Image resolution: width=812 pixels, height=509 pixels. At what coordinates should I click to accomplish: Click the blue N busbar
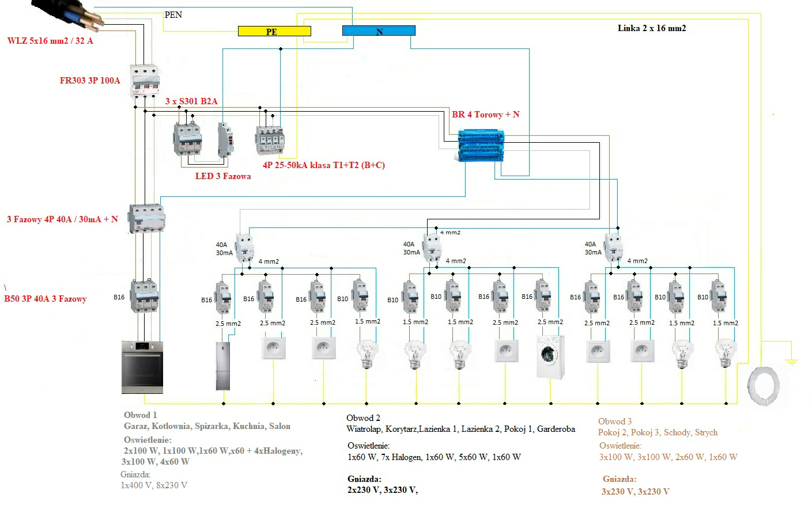click(379, 31)
